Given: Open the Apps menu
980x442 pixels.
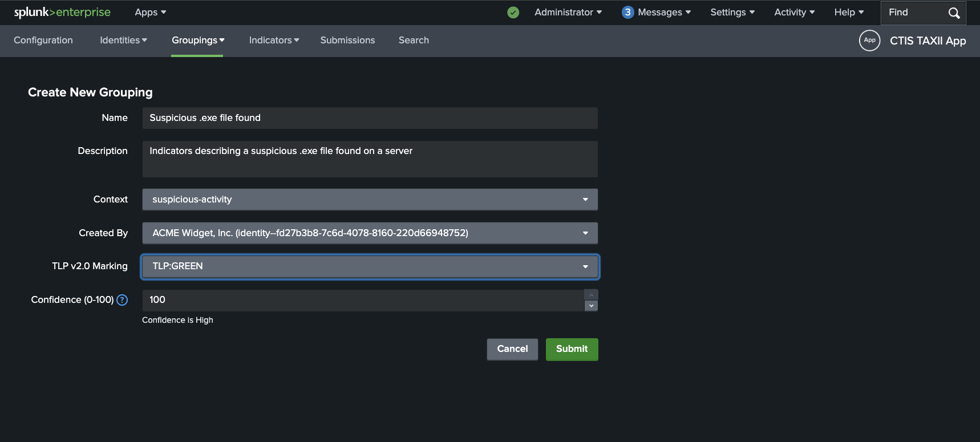Looking at the screenshot, I should (x=150, y=13).
